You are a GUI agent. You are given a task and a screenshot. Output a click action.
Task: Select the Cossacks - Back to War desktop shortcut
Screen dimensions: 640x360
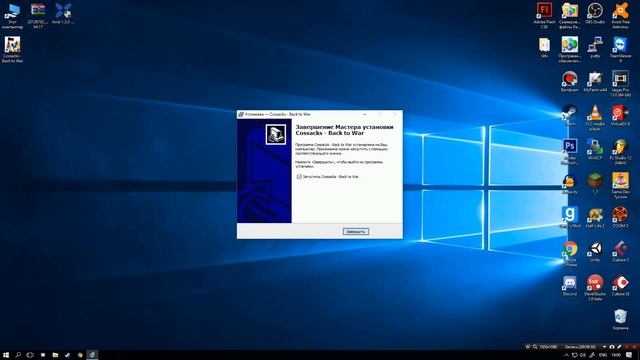coord(12,50)
